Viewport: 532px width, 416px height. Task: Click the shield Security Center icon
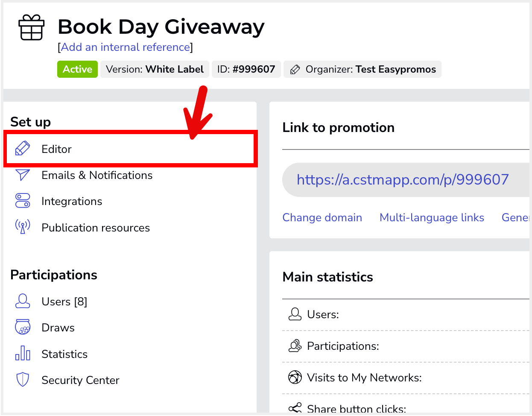(x=23, y=379)
